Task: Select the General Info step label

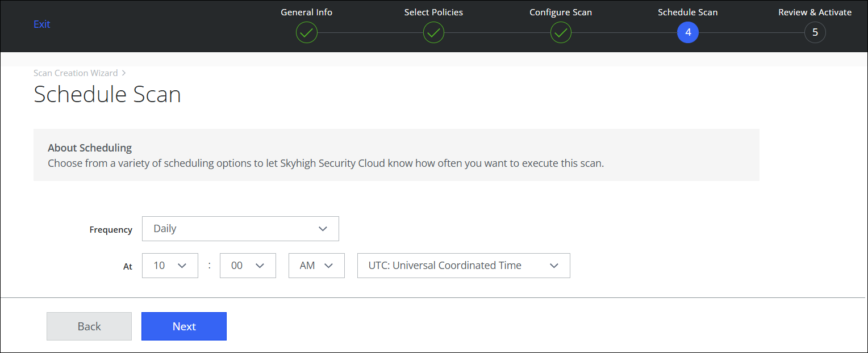Action: pyautogui.click(x=306, y=12)
